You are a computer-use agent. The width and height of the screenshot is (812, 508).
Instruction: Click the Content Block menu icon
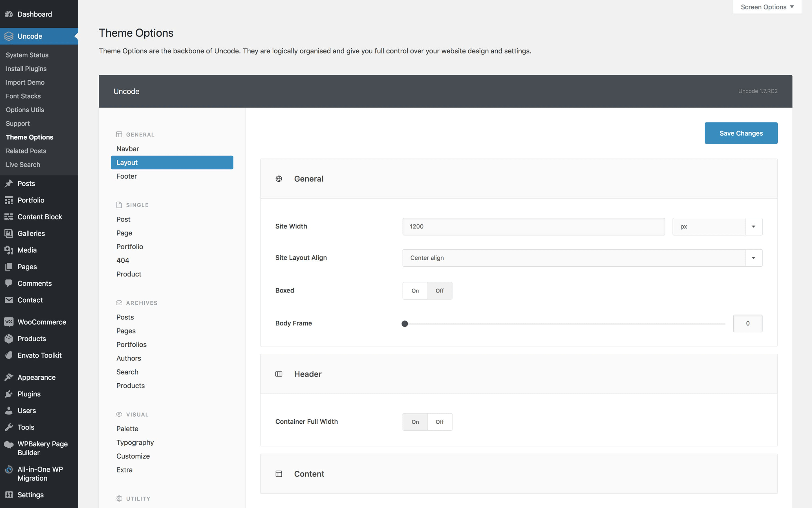[x=9, y=217]
